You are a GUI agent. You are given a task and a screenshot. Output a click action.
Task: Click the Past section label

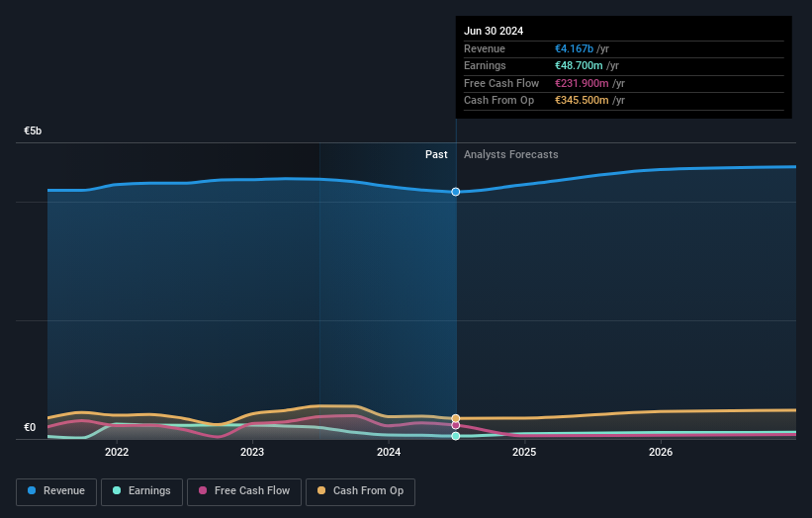tap(436, 155)
